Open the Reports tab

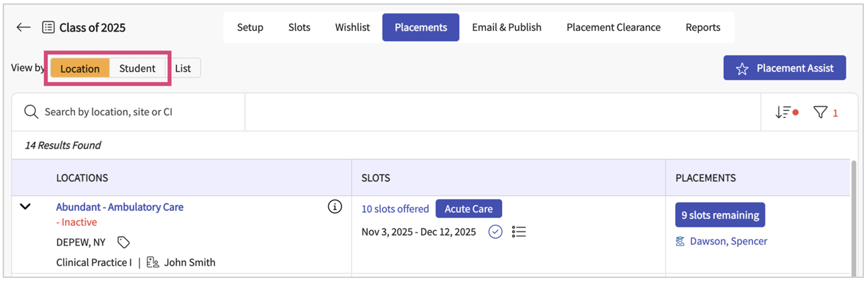click(703, 27)
